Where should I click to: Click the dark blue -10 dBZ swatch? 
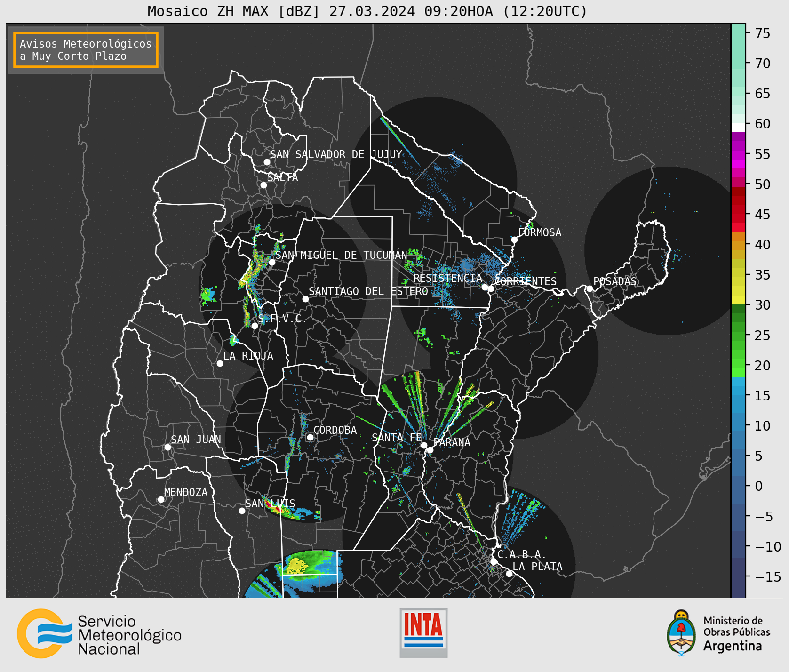tap(738, 544)
